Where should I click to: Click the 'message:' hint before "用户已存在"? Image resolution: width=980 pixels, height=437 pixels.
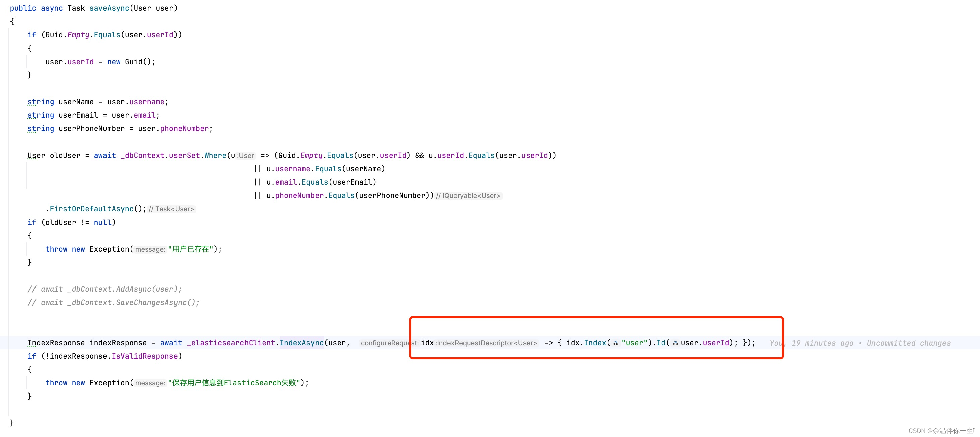(150, 249)
